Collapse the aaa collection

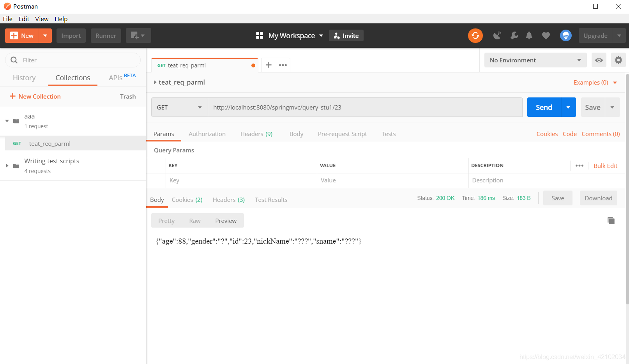7,121
